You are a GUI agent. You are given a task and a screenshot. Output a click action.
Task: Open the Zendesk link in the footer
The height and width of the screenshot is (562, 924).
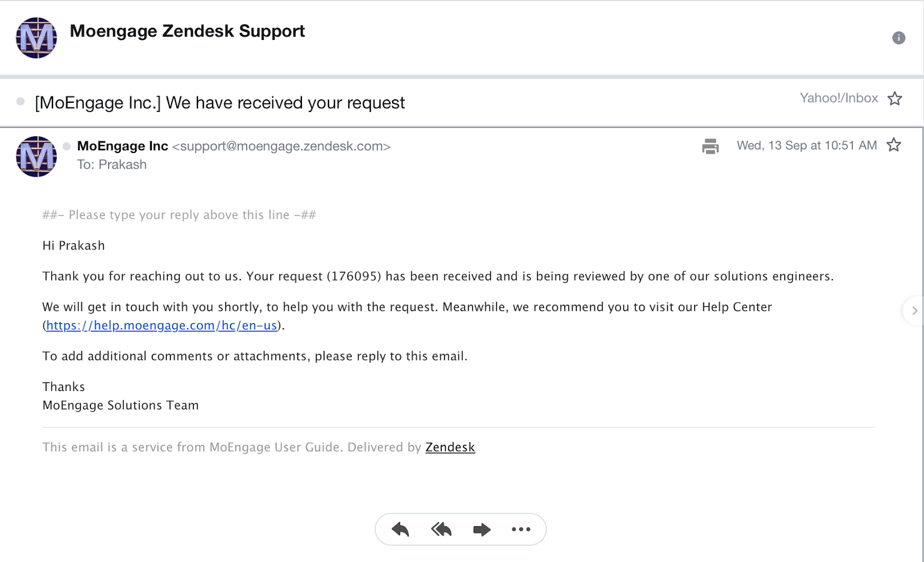450,447
